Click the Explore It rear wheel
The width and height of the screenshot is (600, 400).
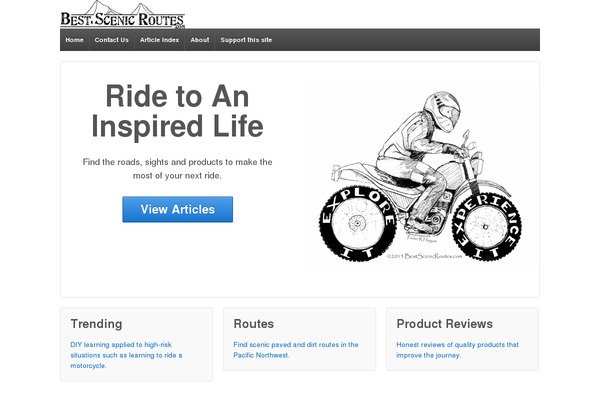coord(357,223)
